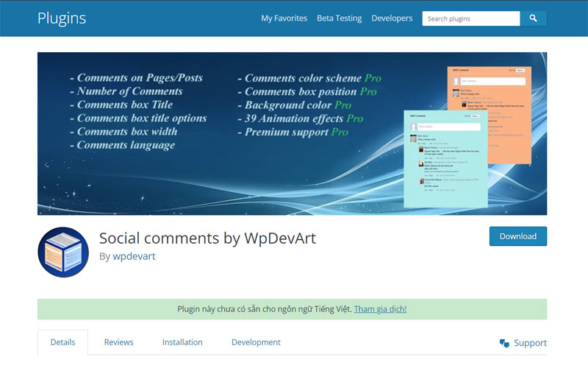Switch to the Reviews tab
The height and width of the screenshot is (368, 588).
[118, 342]
